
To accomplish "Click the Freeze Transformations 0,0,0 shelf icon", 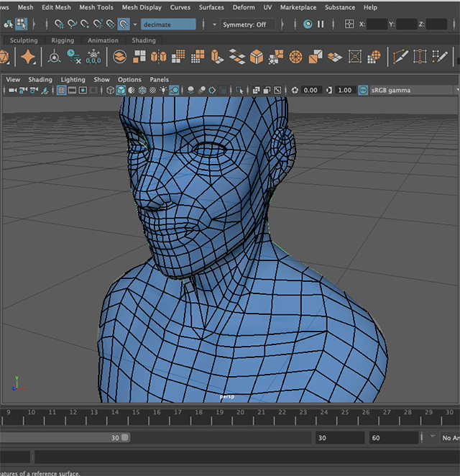I will (x=94, y=57).
